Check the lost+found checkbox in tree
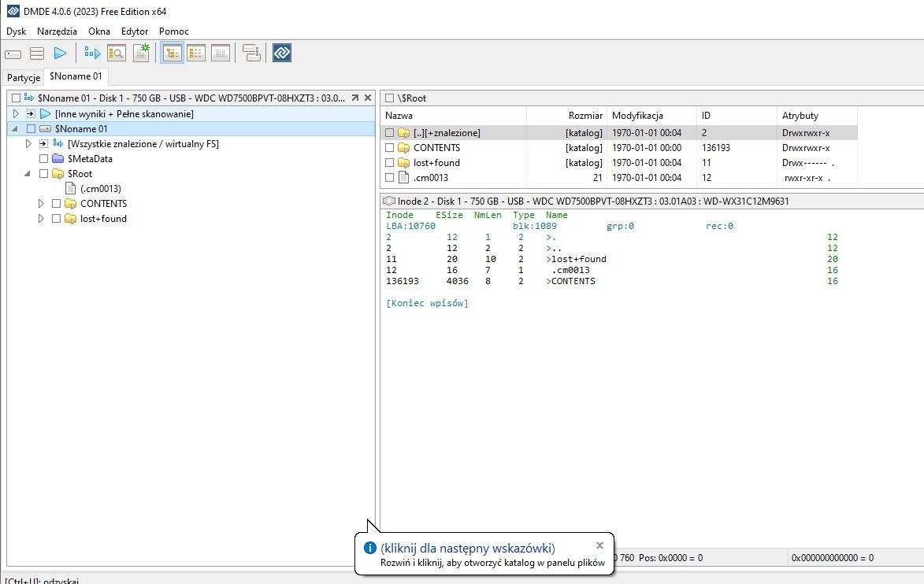This screenshot has width=924, height=584. click(57, 219)
